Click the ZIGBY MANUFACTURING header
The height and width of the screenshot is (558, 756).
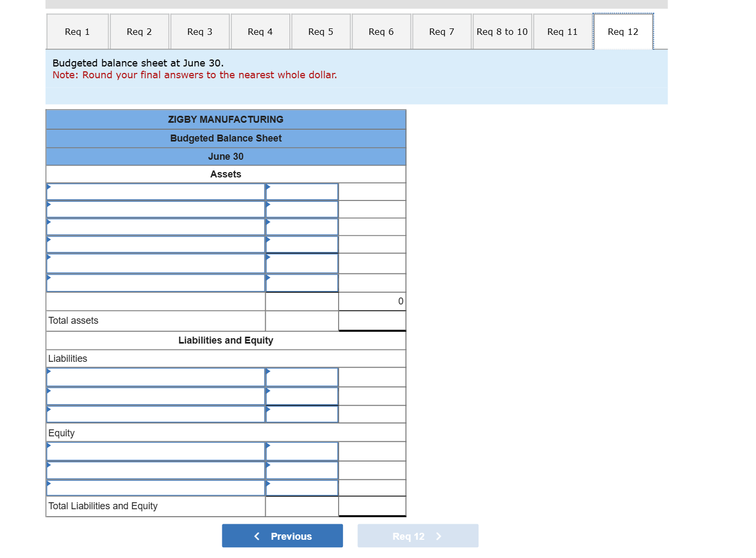pos(226,120)
